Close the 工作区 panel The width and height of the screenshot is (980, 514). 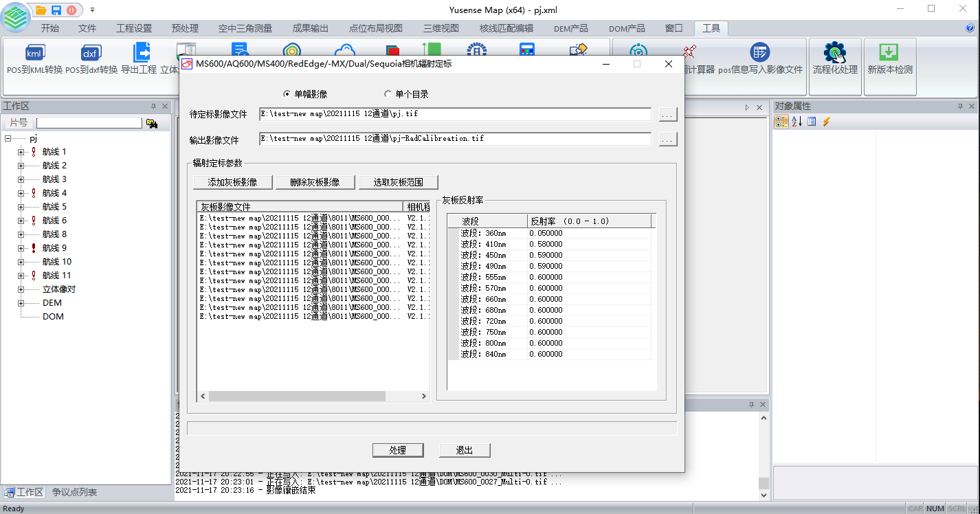(165, 107)
